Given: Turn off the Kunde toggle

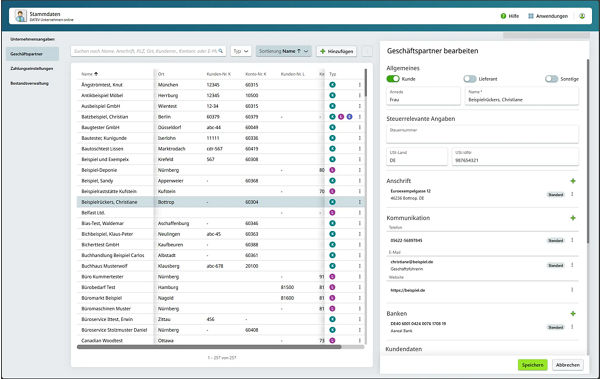Looking at the screenshot, I should pyautogui.click(x=393, y=79).
